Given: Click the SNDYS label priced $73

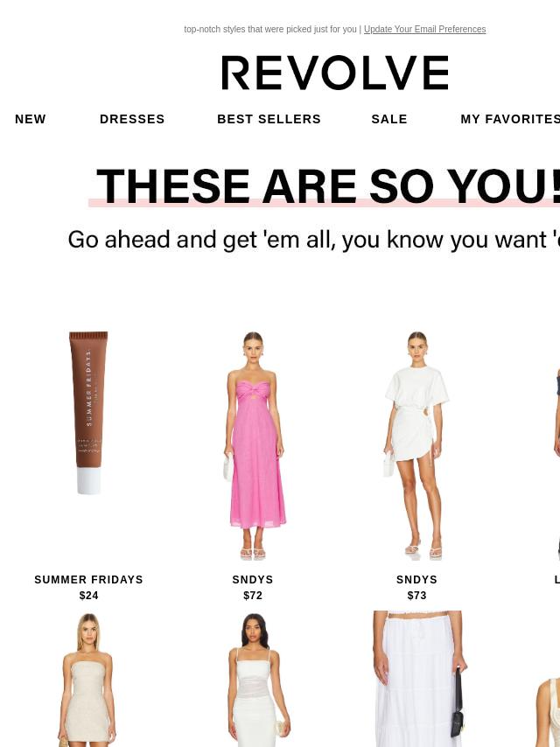Looking at the screenshot, I should click(x=416, y=580).
